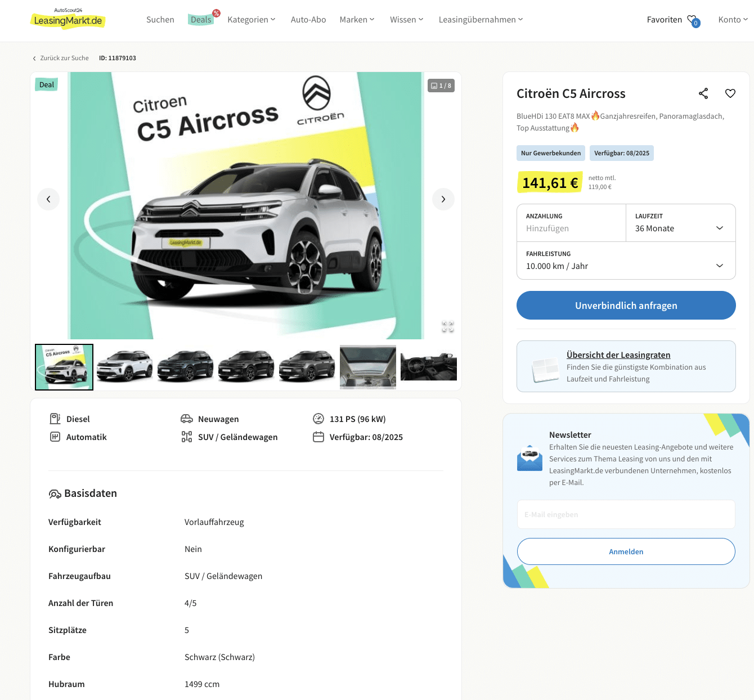This screenshot has width=754, height=700.
Task: Click Zurück zur Suche link
Action: pyautogui.click(x=61, y=58)
